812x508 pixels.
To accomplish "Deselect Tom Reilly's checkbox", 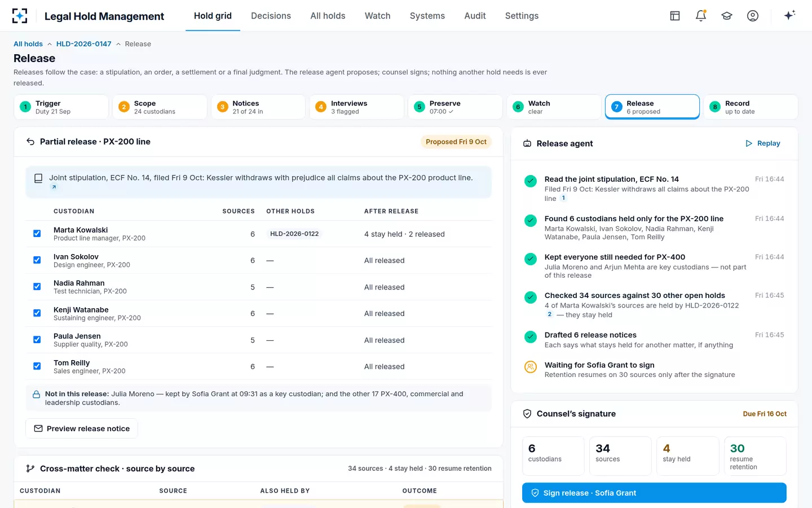I will point(37,366).
